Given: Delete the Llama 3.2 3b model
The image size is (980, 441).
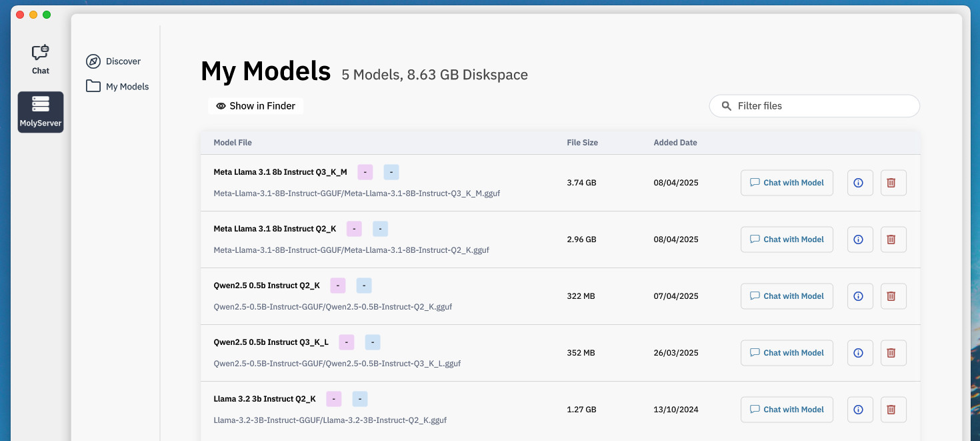Looking at the screenshot, I should coord(893,410).
